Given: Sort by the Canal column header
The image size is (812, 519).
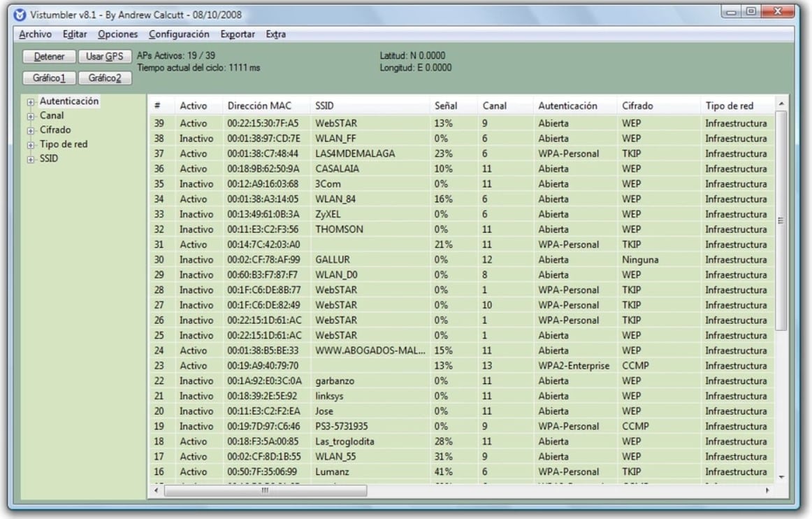Looking at the screenshot, I should [505, 106].
